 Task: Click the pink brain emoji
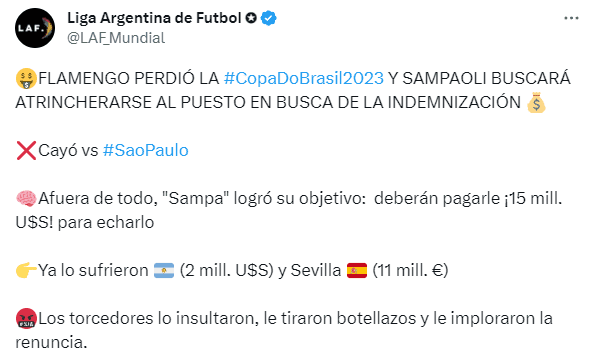point(26,198)
